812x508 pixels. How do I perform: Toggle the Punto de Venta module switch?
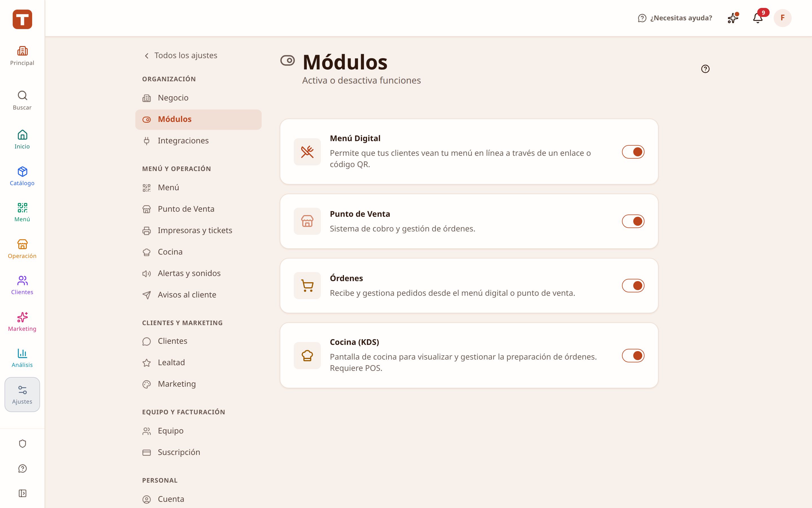click(633, 222)
